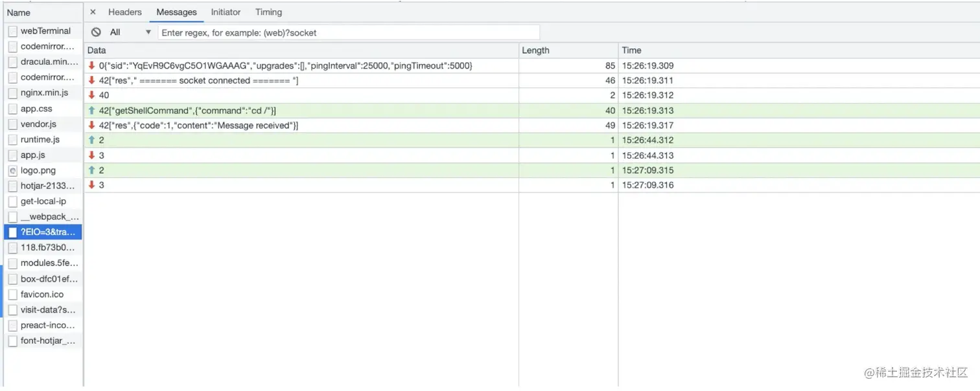This screenshot has width=980, height=391.
Task: Clear messages with the block icon
Action: [x=96, y=32]
